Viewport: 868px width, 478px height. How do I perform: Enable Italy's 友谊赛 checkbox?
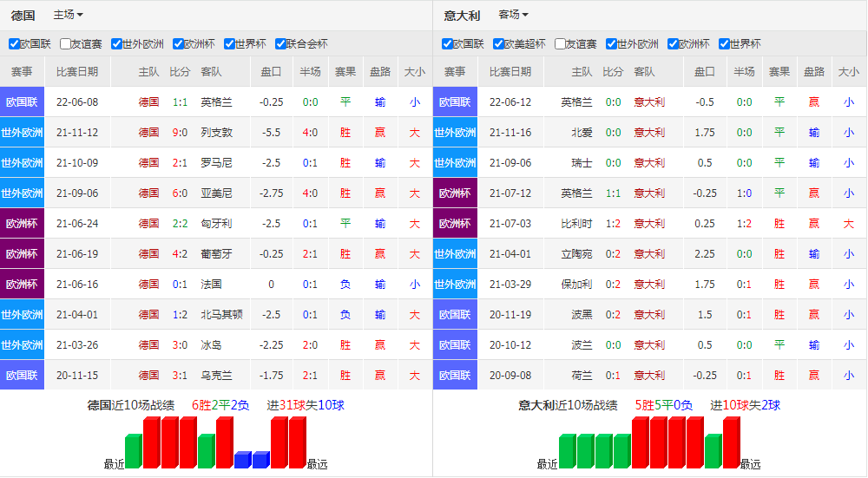560,43
